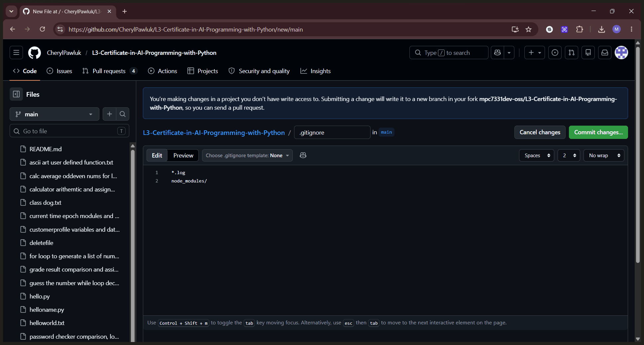Open the Actions tab
Viewport: 644px width, 345px height.
(x=162, y=71)
